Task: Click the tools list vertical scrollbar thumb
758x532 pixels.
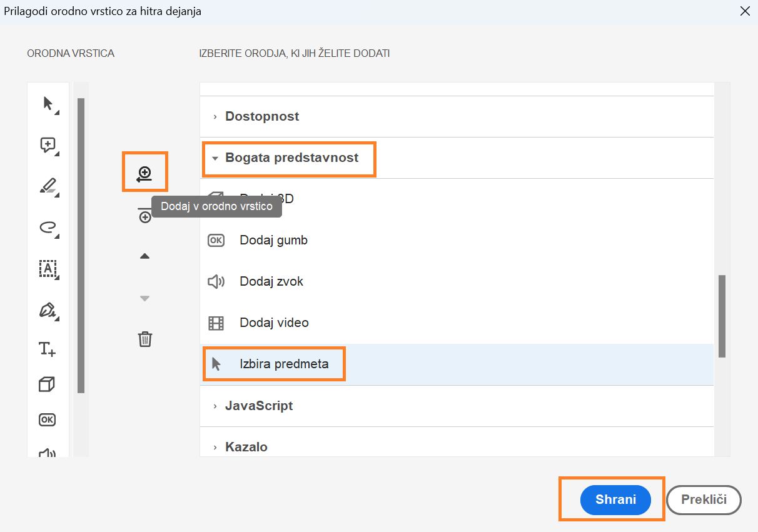Action: [x=722, y=316]
